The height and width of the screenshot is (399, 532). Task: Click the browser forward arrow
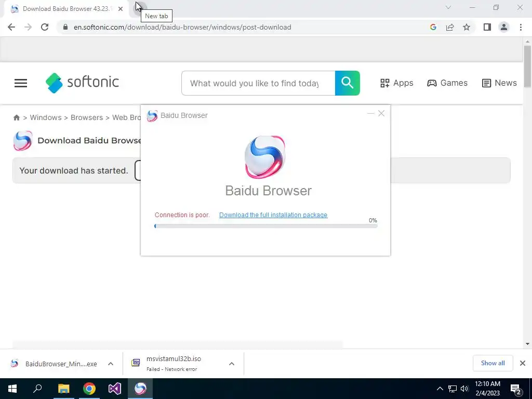click(x=28, y=27)
